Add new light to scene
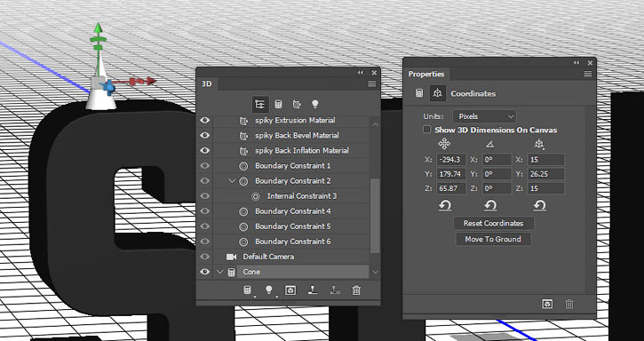 pyautogui.click(x=268, y=290)
